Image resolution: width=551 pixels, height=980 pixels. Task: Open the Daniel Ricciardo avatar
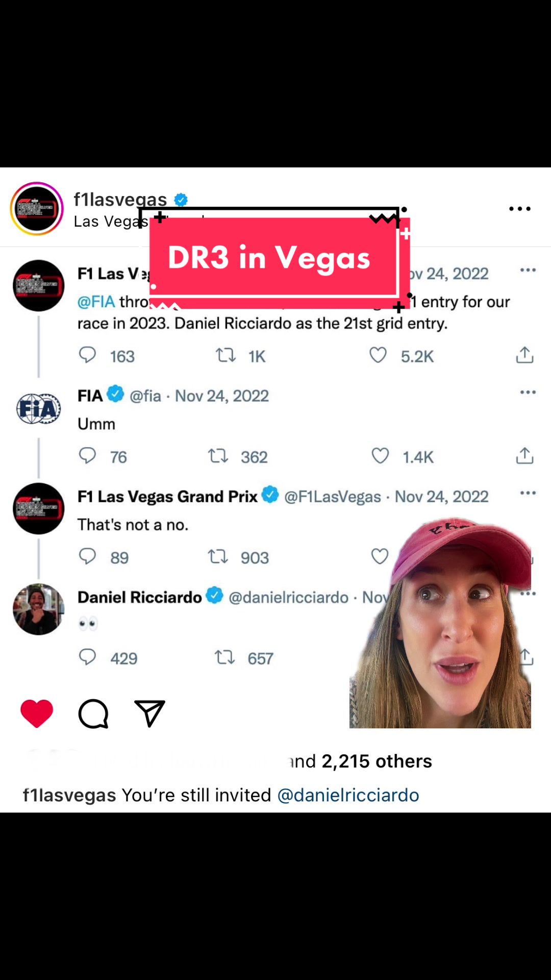38,609
